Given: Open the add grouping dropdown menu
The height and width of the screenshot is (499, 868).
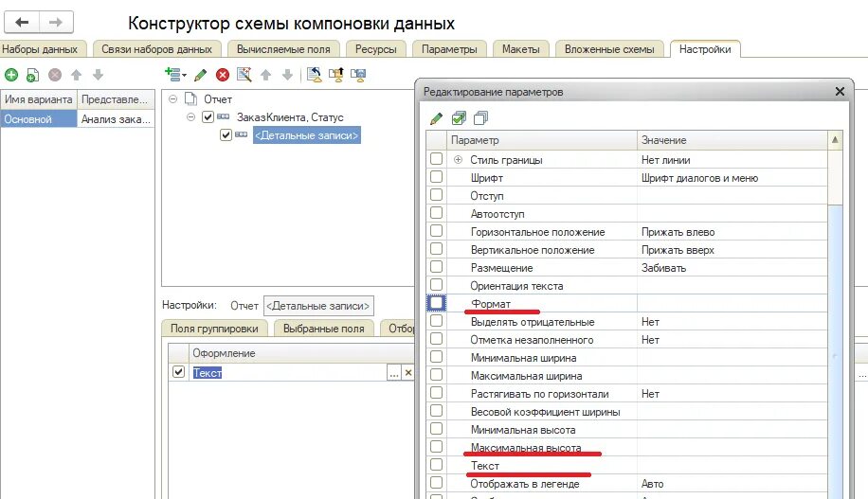Looking at the screenshot, I should [x=176, y=75].
